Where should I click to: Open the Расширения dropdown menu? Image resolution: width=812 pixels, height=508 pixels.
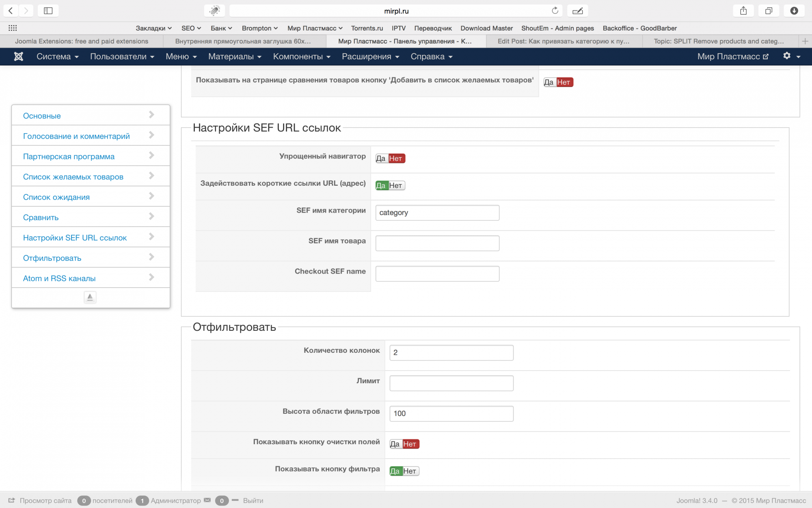[370, 56]
